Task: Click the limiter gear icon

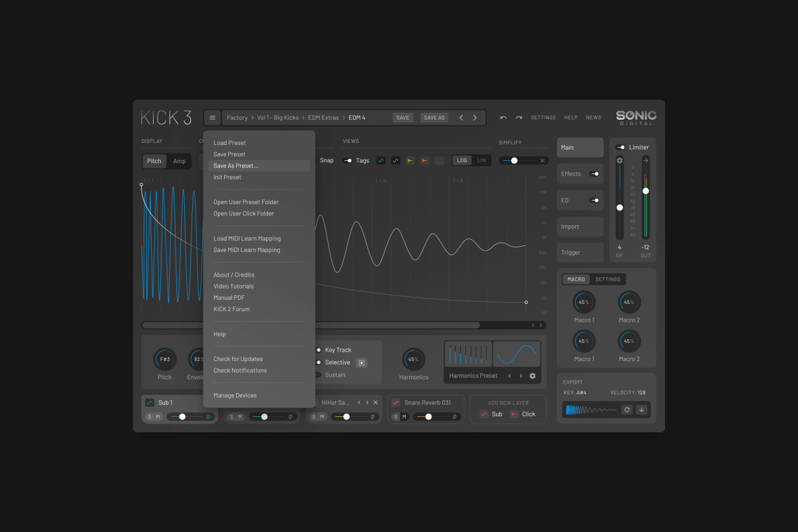Action: coord(620,160)
